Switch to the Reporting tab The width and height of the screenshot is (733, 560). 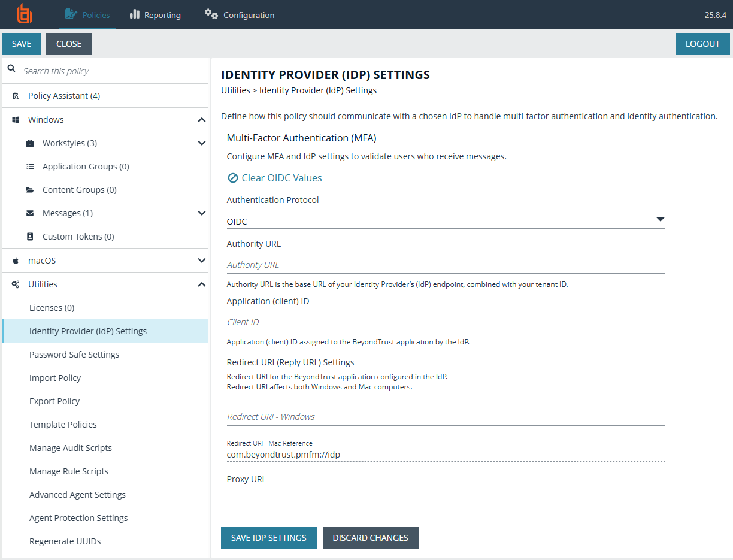[155, 14]
